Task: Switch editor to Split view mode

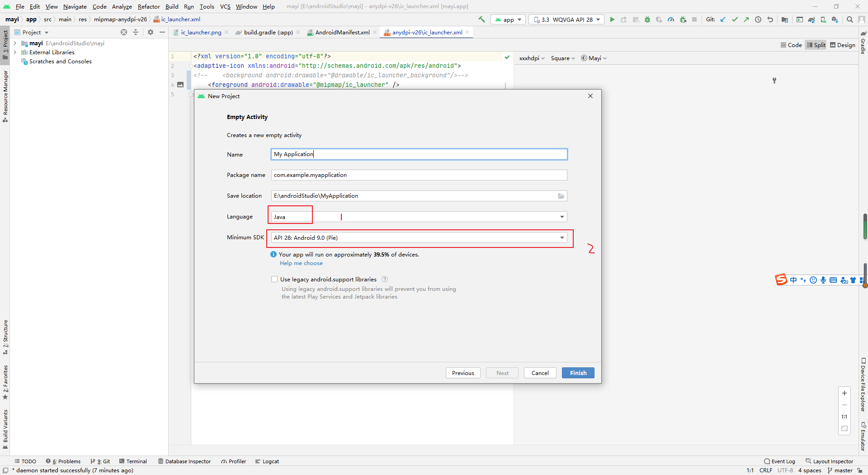Action: (x=816, y=45)
